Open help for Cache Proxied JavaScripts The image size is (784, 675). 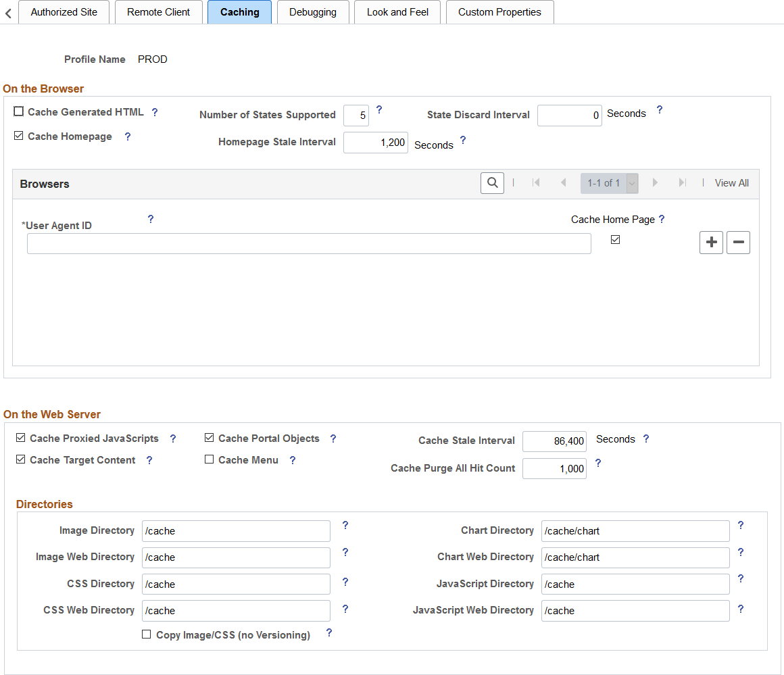click(x=173, y=439)
